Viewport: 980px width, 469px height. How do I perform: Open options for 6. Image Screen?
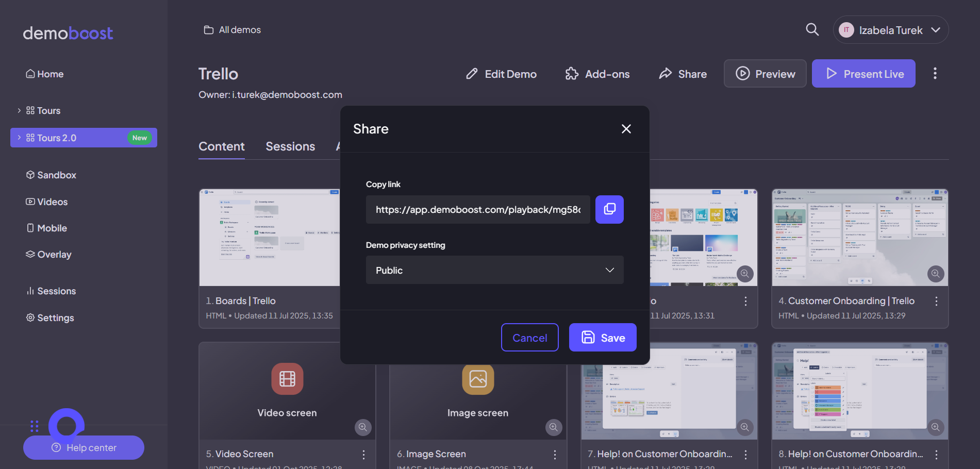(x=555, y=455)
